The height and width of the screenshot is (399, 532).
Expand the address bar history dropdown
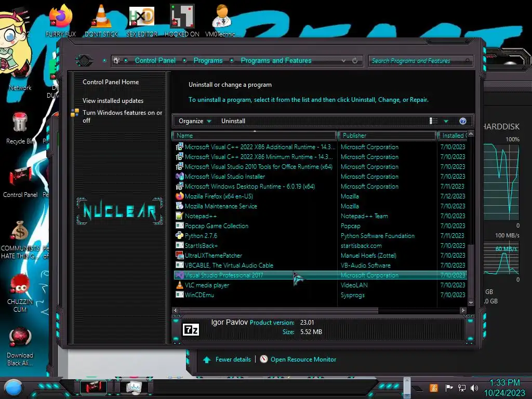[344, 61]
